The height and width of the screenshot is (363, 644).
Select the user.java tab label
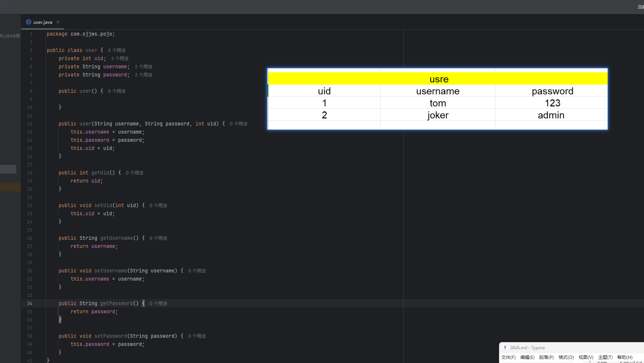[43, 22]
